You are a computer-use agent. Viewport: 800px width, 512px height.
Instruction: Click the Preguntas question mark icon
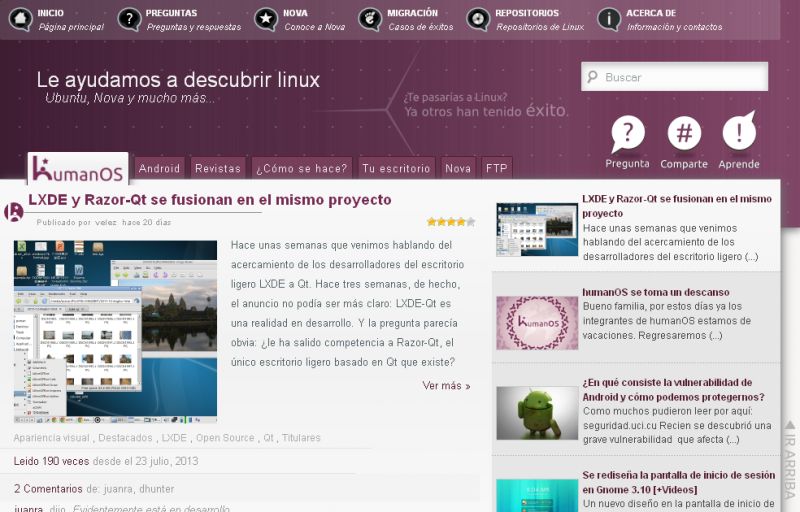[129, 19]
